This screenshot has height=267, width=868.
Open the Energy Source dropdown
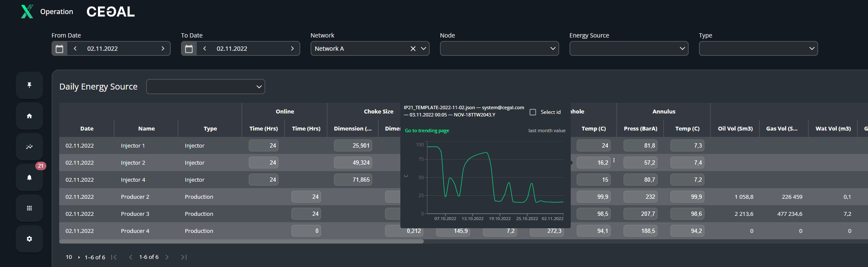tap(629, 49)
